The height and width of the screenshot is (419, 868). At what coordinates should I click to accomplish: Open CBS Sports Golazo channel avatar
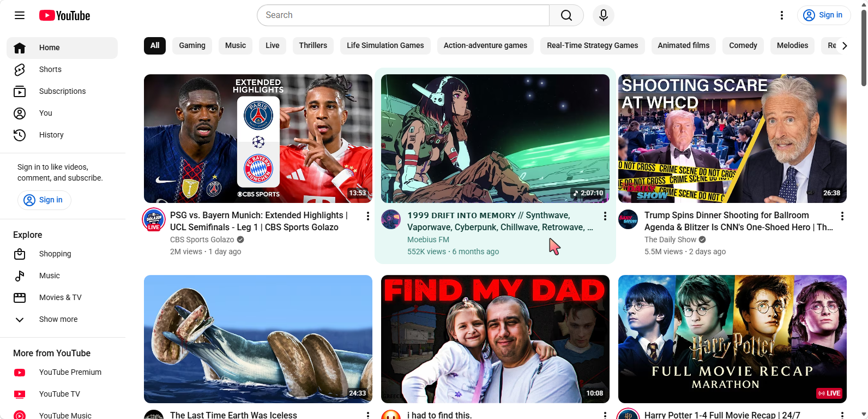[x=154, y=219]
